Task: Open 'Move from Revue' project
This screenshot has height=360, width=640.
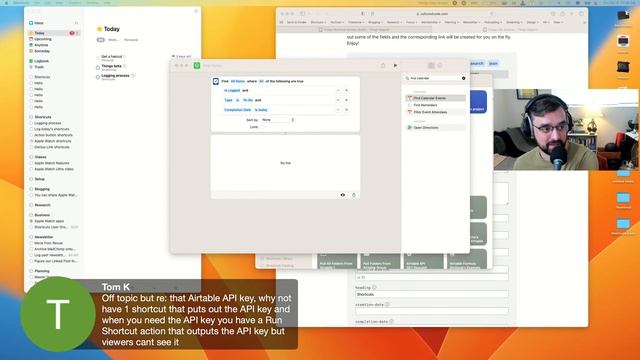Action: tap(53, 243)
